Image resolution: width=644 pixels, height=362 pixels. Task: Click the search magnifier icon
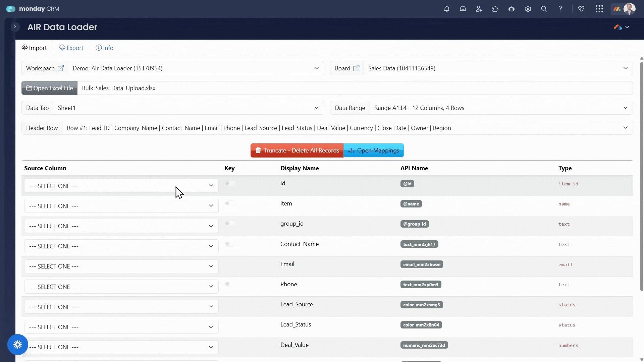pyautogui.click(x=544, y=9)
